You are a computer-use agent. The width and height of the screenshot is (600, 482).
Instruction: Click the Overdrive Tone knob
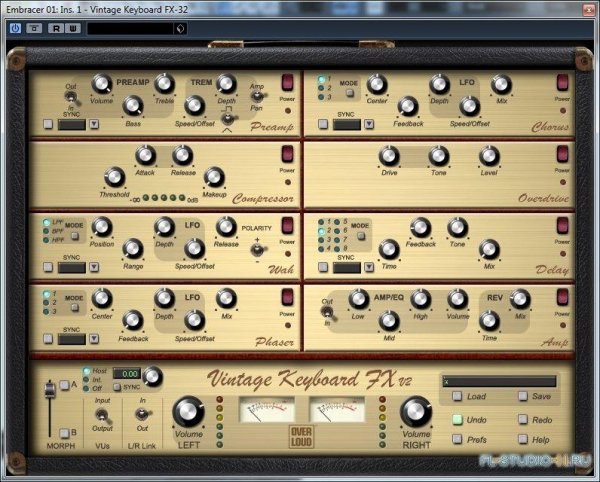tap(439, 156)
